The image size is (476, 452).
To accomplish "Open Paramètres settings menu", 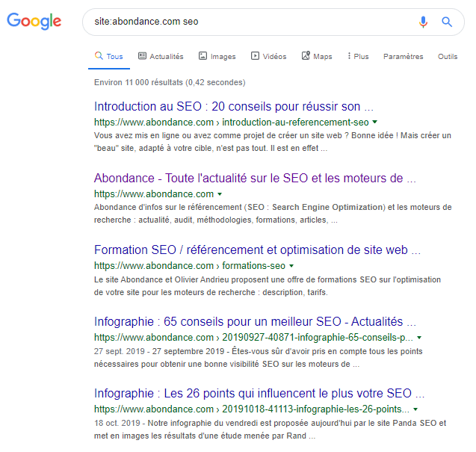I will pyautogui.click(x=404, y=57).
